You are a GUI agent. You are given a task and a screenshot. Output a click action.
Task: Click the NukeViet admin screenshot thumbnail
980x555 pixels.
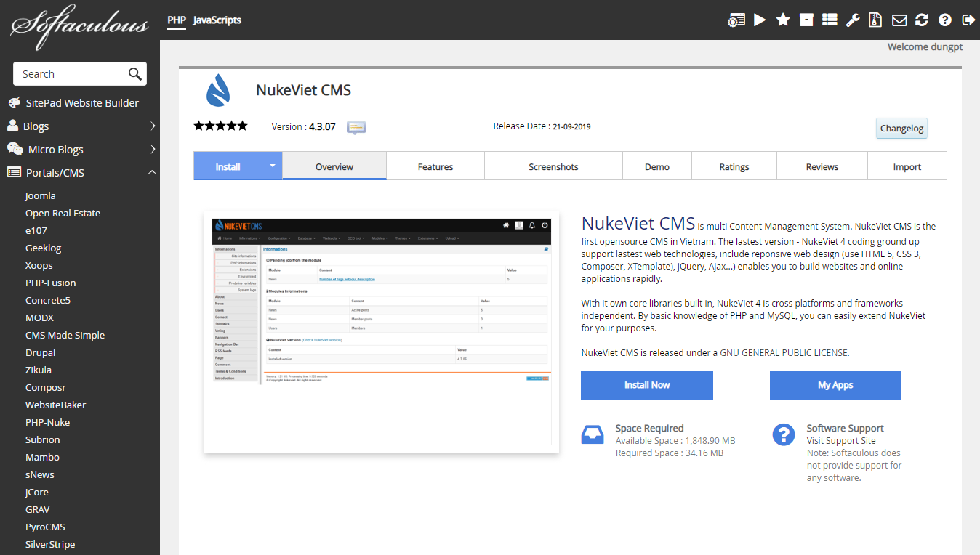pos(382,331)
